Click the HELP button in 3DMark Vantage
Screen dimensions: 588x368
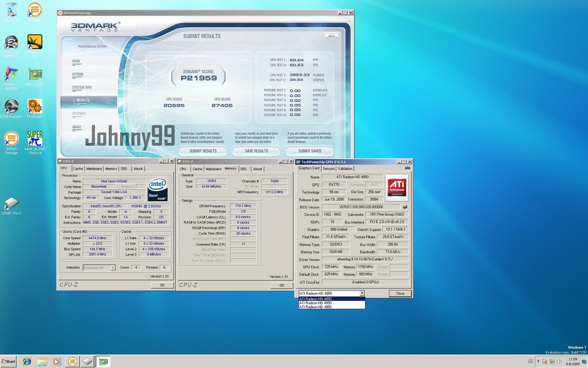point(332,36)
